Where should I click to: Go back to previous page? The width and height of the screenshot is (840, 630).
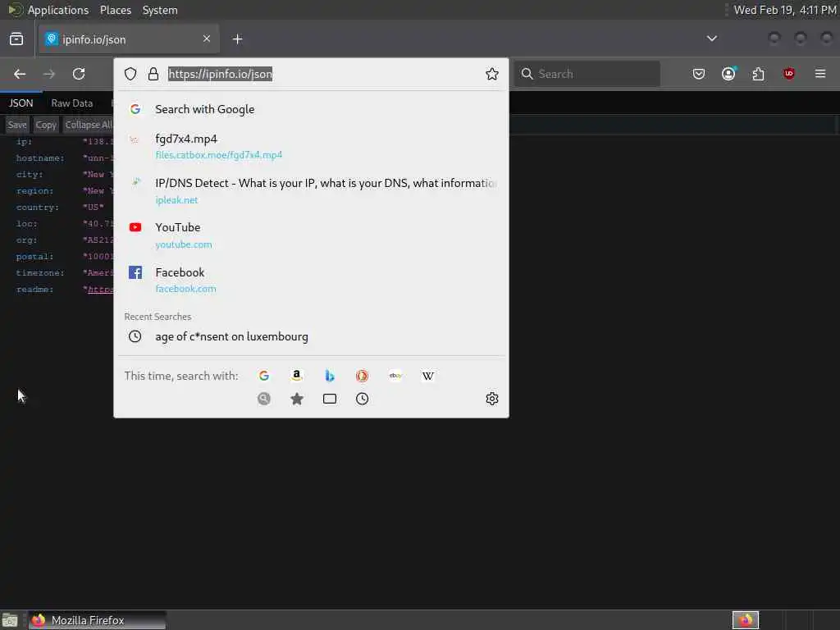tap(20, 74)
